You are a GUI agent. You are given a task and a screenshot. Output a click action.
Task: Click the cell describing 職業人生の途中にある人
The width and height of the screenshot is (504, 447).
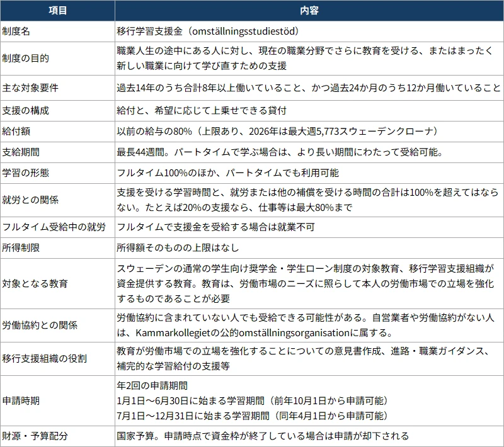[309, 59]
